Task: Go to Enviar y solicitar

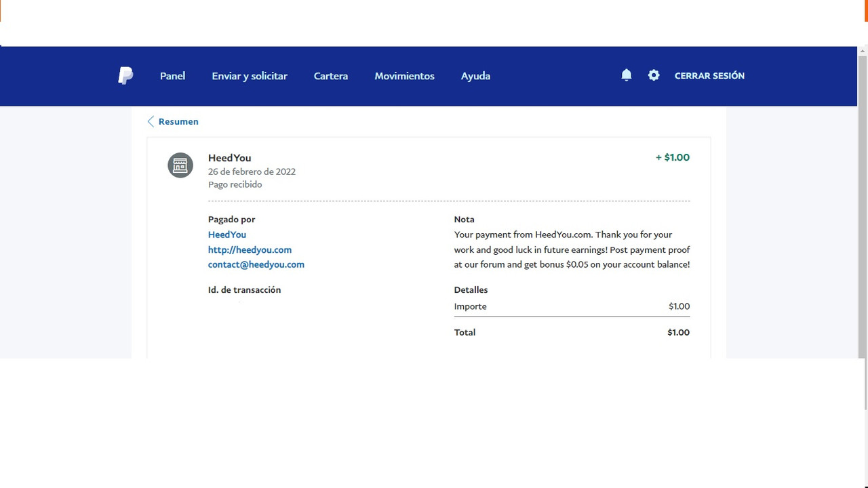Action: (250, 76)
